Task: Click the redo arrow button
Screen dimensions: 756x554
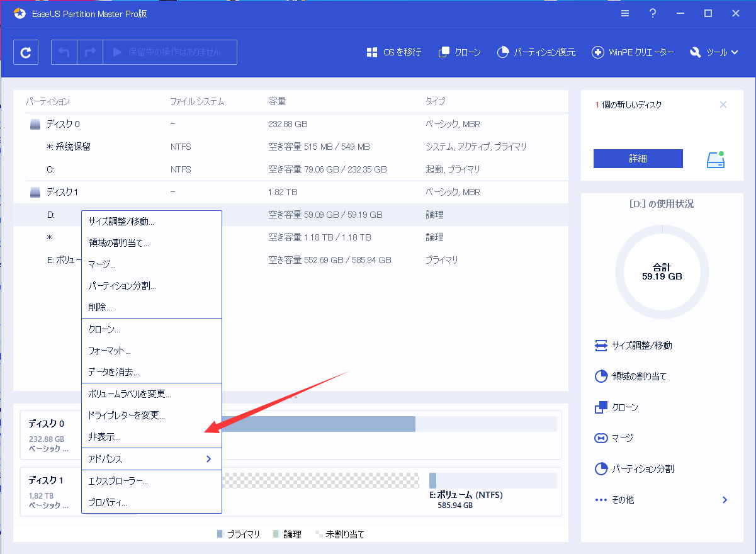Action: (90, 52)
